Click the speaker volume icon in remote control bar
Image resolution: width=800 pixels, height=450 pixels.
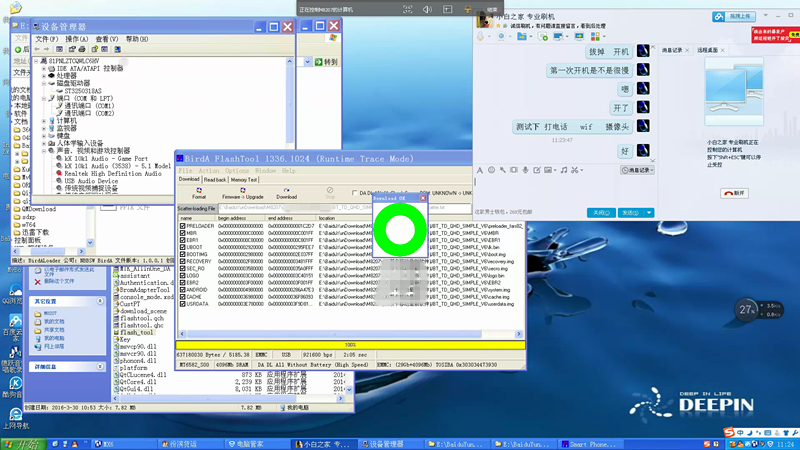[427, 9]
